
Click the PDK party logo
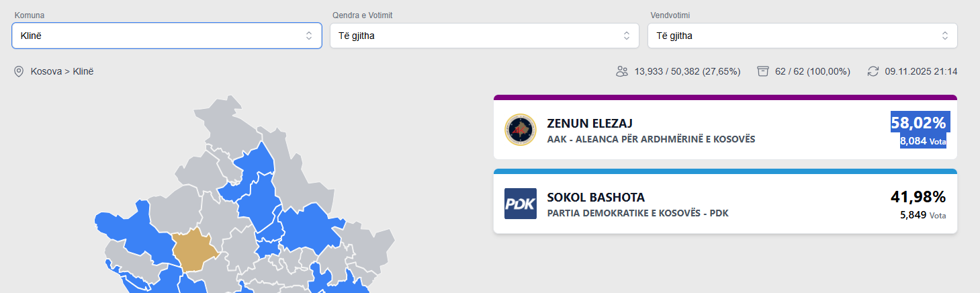tap(521, 204)
